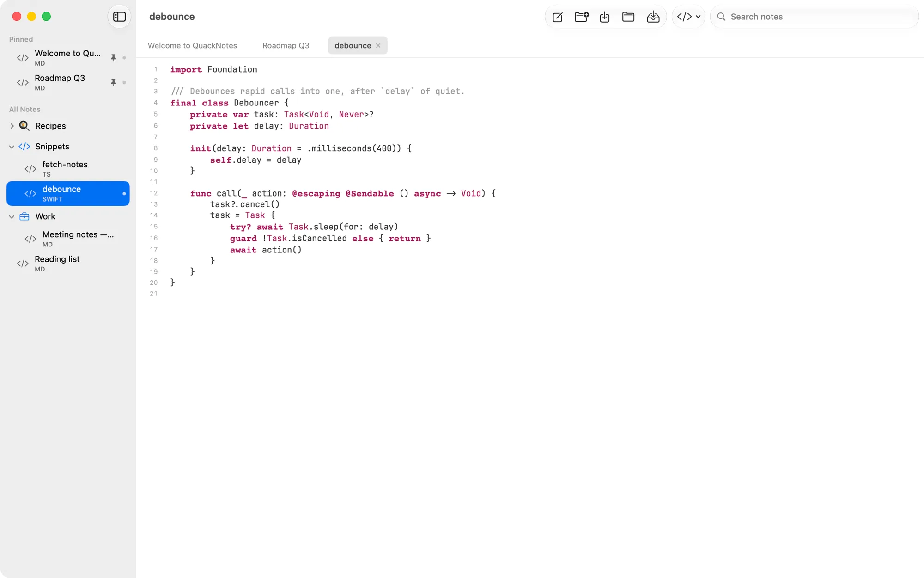
Task: Click the magnifier icon in search
Action: (x=721, y=17)
